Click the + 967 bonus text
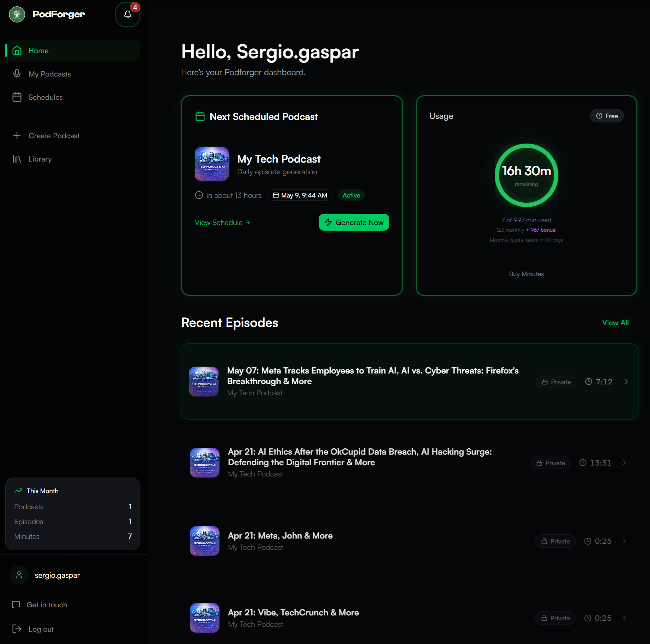650x644 pixels. pos(540,230)
